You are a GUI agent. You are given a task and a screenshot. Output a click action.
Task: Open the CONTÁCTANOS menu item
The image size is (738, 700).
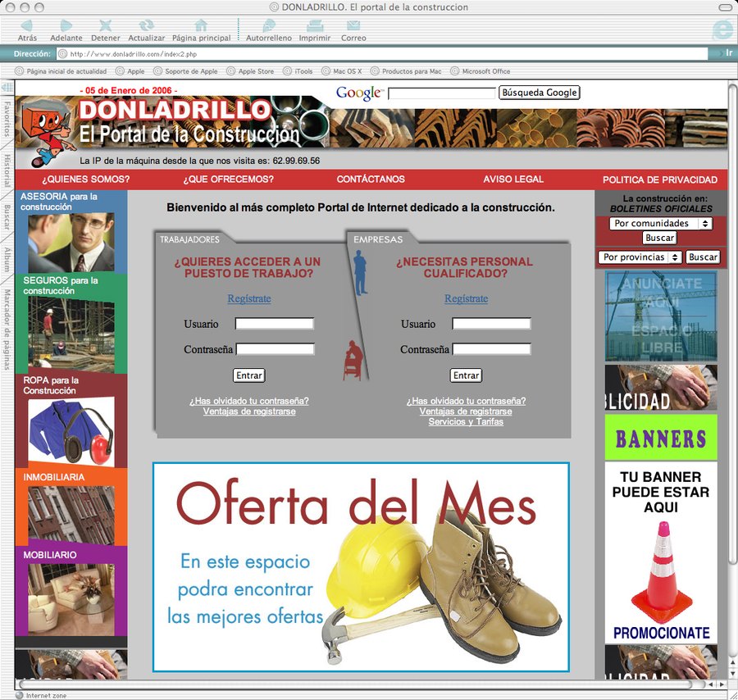[x=371, y=180]
